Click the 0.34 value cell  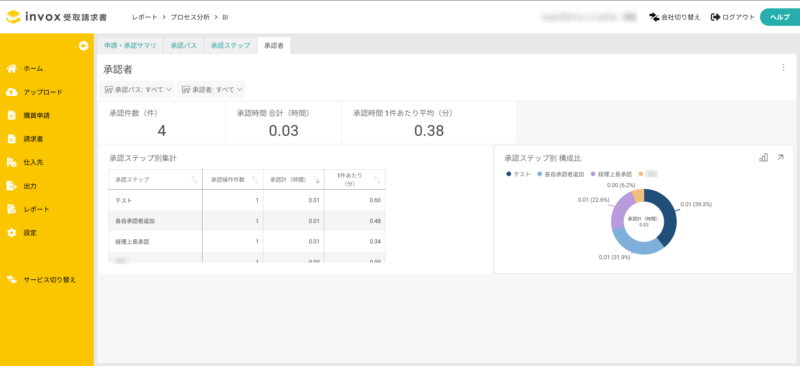pos(374,241)
